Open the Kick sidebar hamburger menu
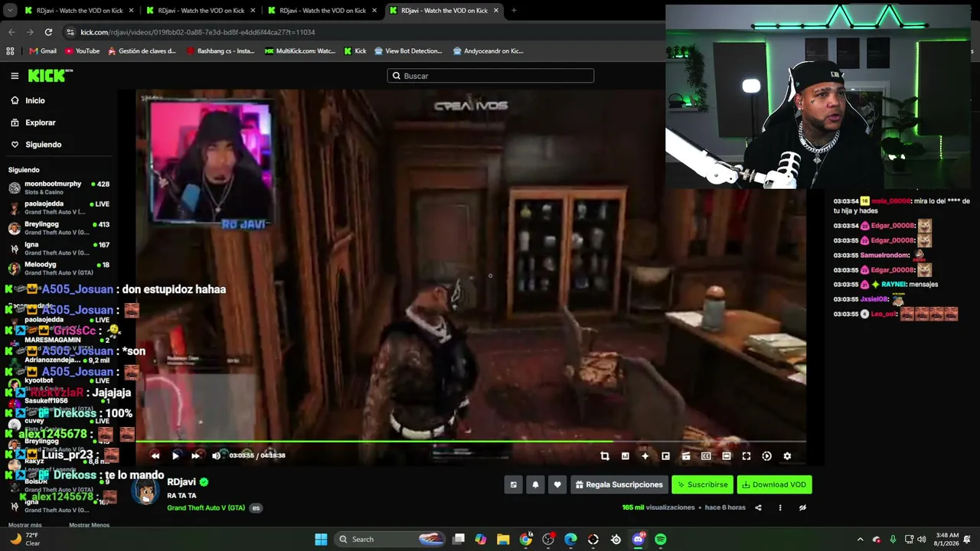Screen dimensions: 980x551 [15, 76]
